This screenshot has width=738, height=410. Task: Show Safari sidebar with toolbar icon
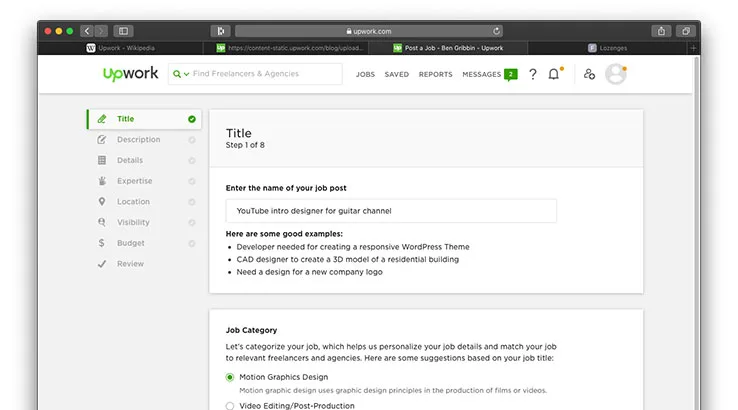point(123,31)
